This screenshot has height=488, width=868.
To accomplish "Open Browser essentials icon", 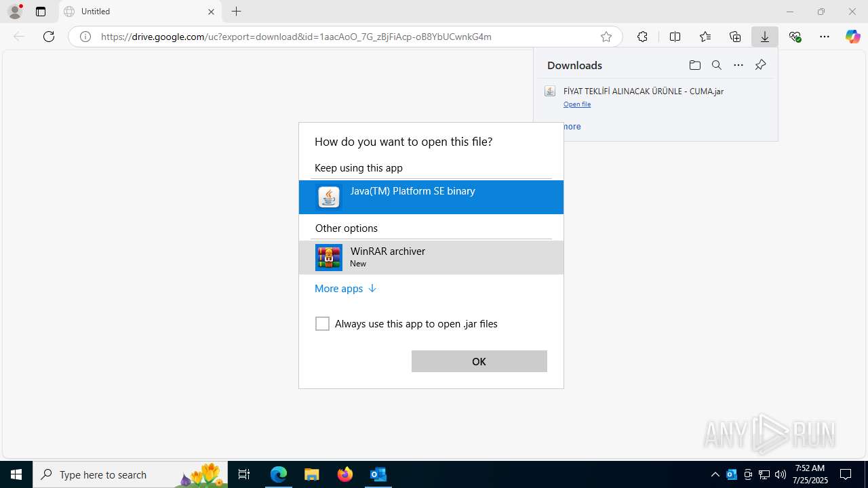I will tap(795, 37).
